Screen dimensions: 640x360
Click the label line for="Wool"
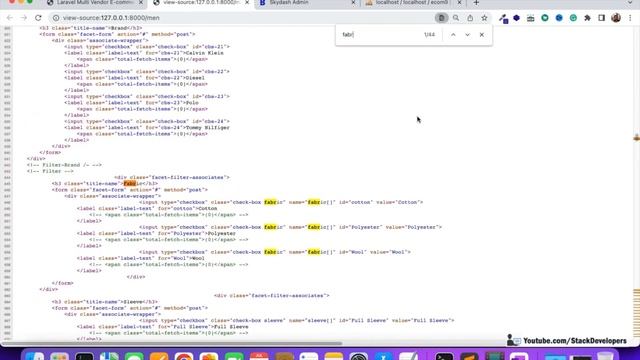coord(141,258)
